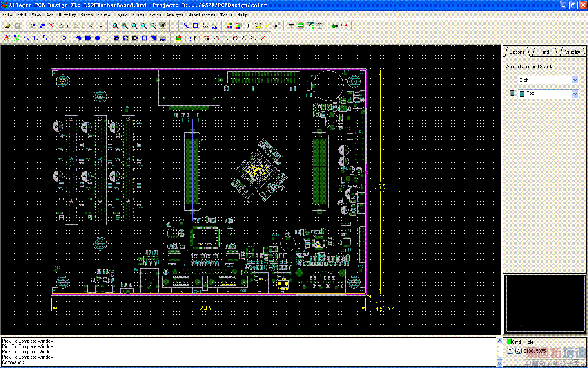The width and height of the screenshot is (588, 368).
Task: Click the 3100, 5075 coordinate readout
Action: tap(535, 351)
